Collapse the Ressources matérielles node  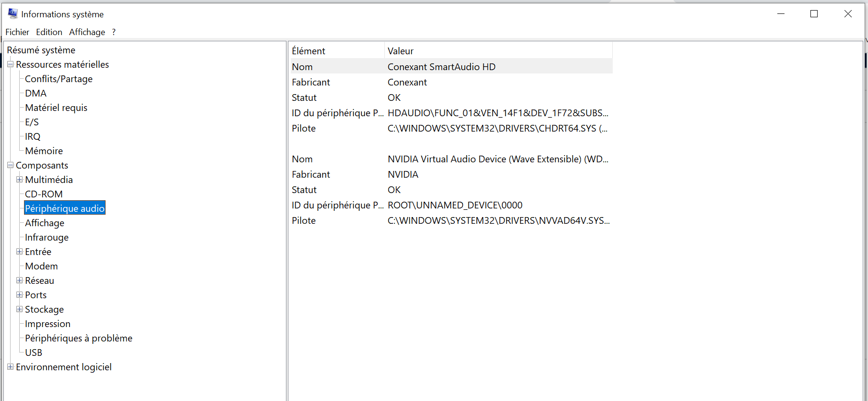click(x=10, y=64)
